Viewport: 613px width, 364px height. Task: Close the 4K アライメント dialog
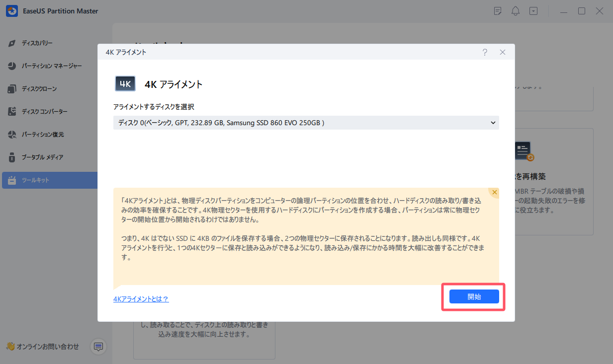click(x=503, y=52)
